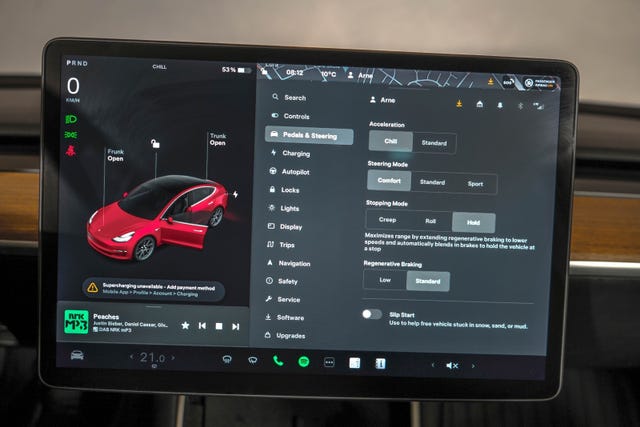Turn on the front windshield defroster

click(227, 360)
